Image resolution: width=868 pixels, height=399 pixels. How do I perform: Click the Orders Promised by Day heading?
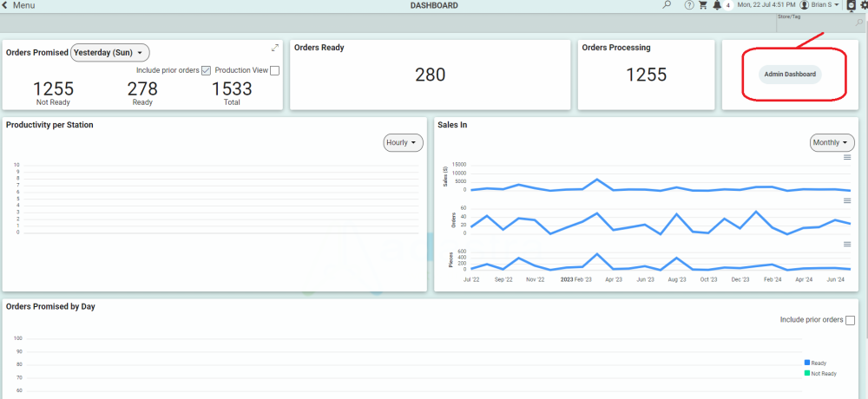coord(50,306)
